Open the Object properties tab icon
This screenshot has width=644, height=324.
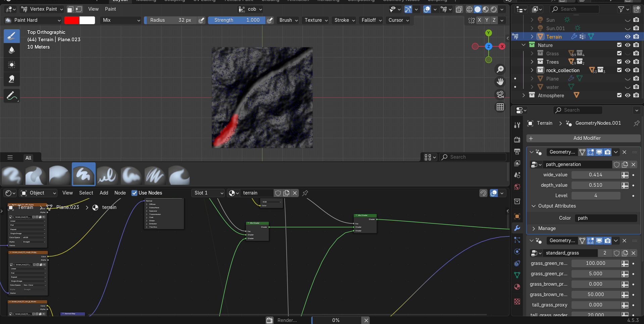click(517, 216)
